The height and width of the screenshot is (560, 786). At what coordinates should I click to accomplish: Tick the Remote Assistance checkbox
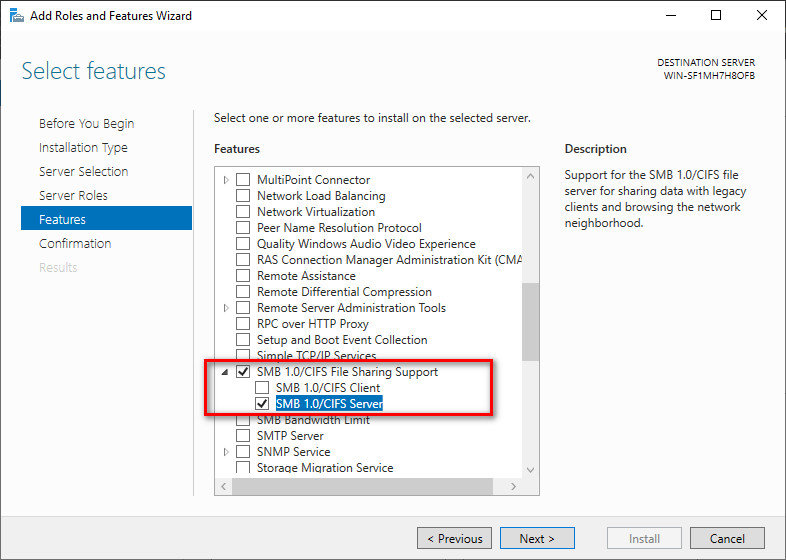click(x=243, y=276)
